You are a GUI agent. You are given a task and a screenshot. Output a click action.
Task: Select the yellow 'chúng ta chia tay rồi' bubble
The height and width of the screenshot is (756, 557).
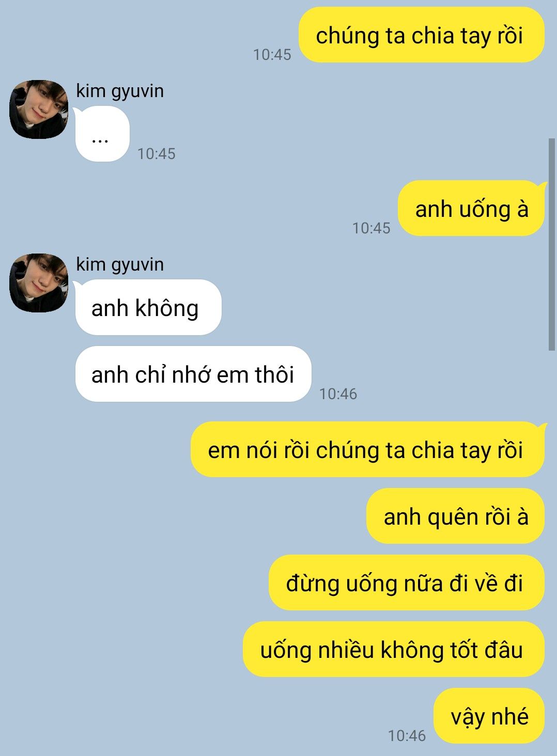click(x=422, y=35)
